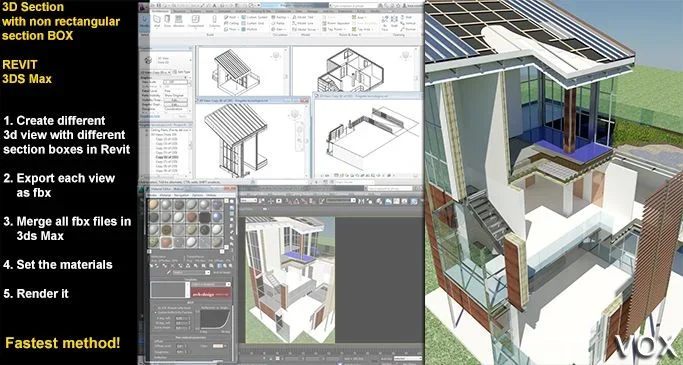
Task: Click the ViewCube in the top-right Revit view
Action: (x=406, y=56)
